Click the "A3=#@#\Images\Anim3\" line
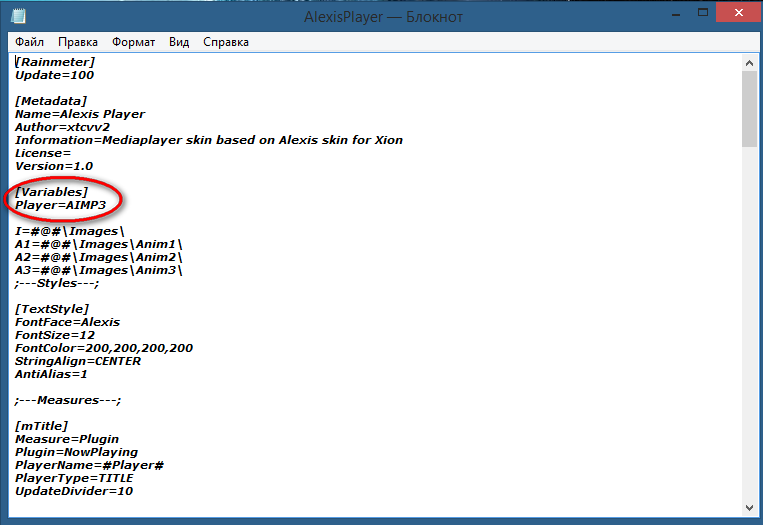Screen dimensions: 763x525 pos(99,270)
